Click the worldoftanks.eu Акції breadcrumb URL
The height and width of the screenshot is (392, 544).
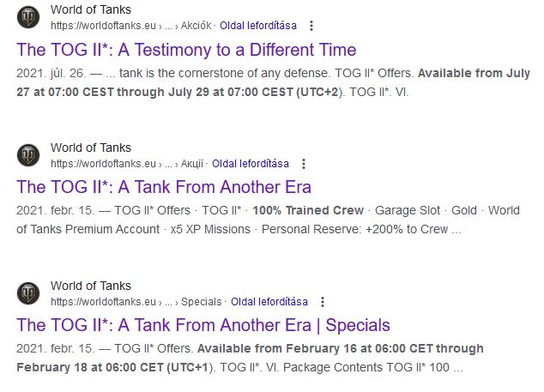127,164
